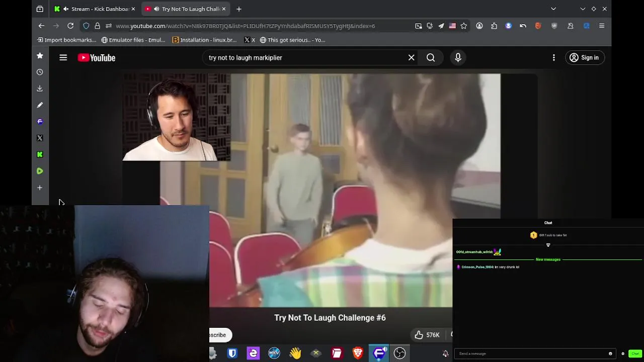Close the Kick Dashboard tab
Screen dimensions: 644x362
coord(133,9)
